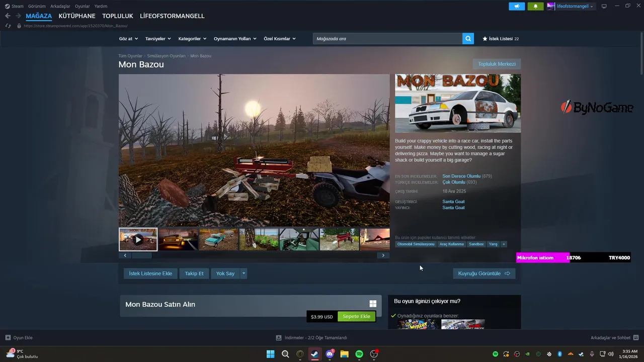Expand the Özel Kısımlar dropdown
644x362 pixels.
point(280,39)
